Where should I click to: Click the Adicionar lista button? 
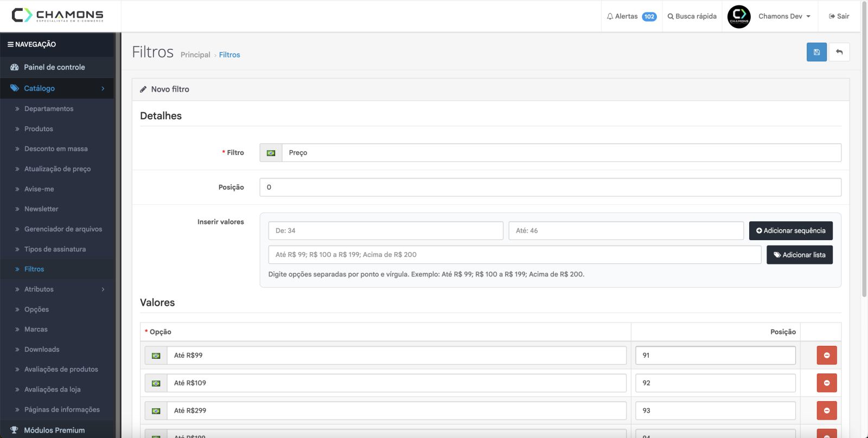[x=800, y=255]
